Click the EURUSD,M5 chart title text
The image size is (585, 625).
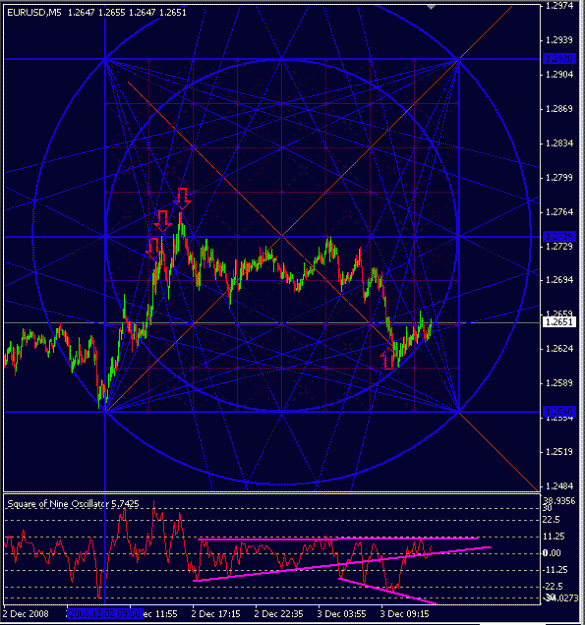(34, 13)
